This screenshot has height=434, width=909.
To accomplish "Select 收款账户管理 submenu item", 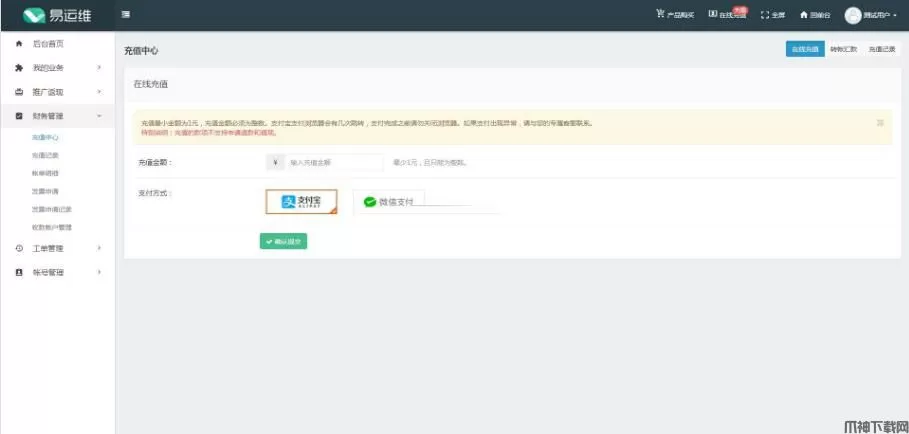I will pos(52,227).
